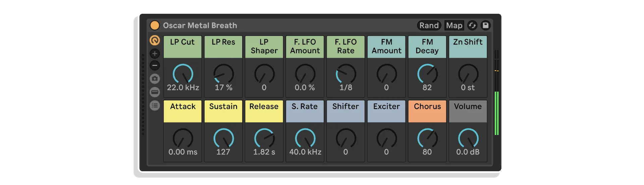
Task: Click the 40.0 kHz value
Action: [x=305, y=152]
